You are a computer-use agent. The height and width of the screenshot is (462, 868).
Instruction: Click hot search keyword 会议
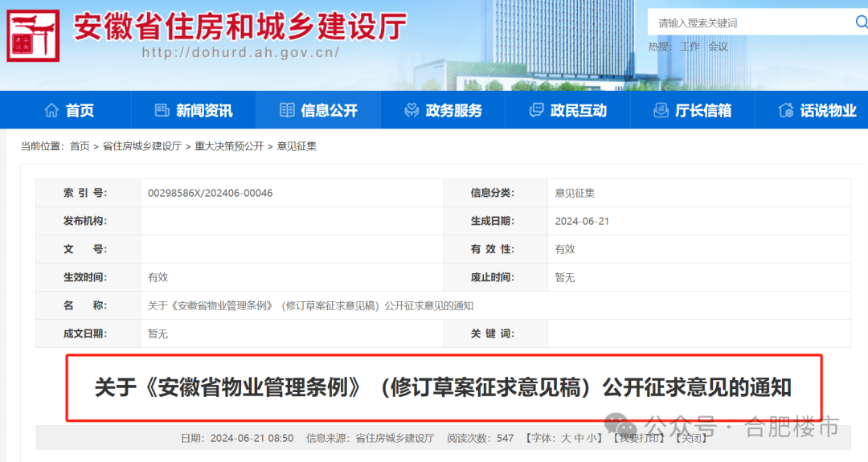point(718,47)
